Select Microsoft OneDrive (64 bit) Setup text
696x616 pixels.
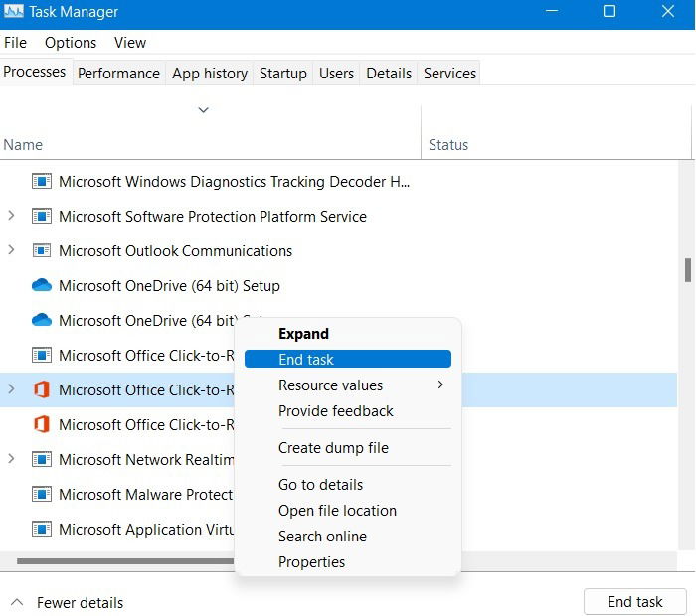[170, 286]
